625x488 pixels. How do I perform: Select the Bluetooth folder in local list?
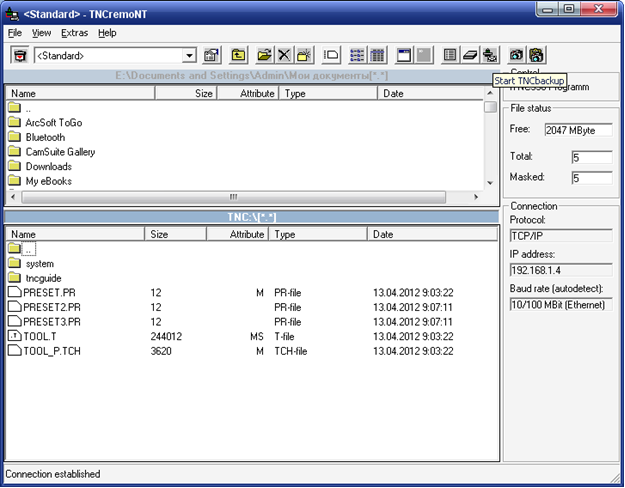45,137
